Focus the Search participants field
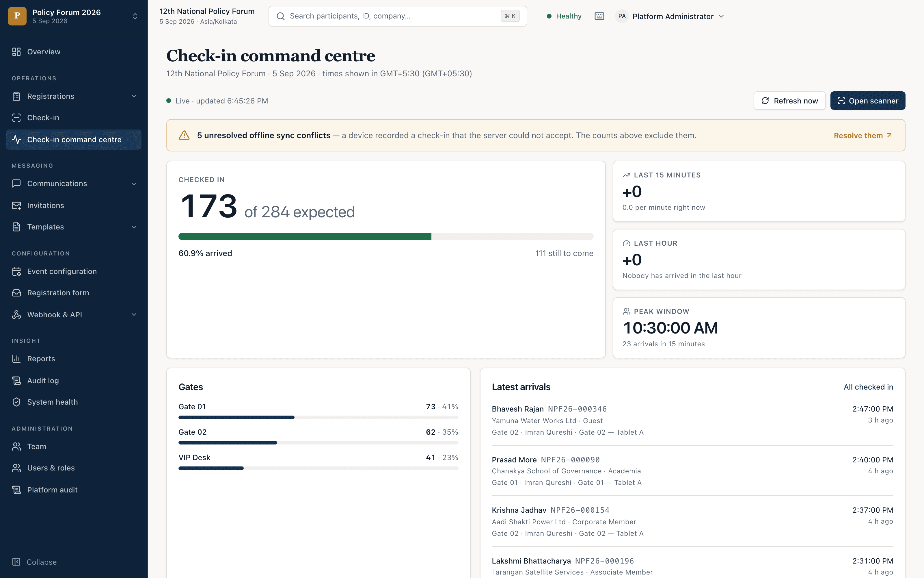This screenshot has height=578, width=924. click(398, 16)
